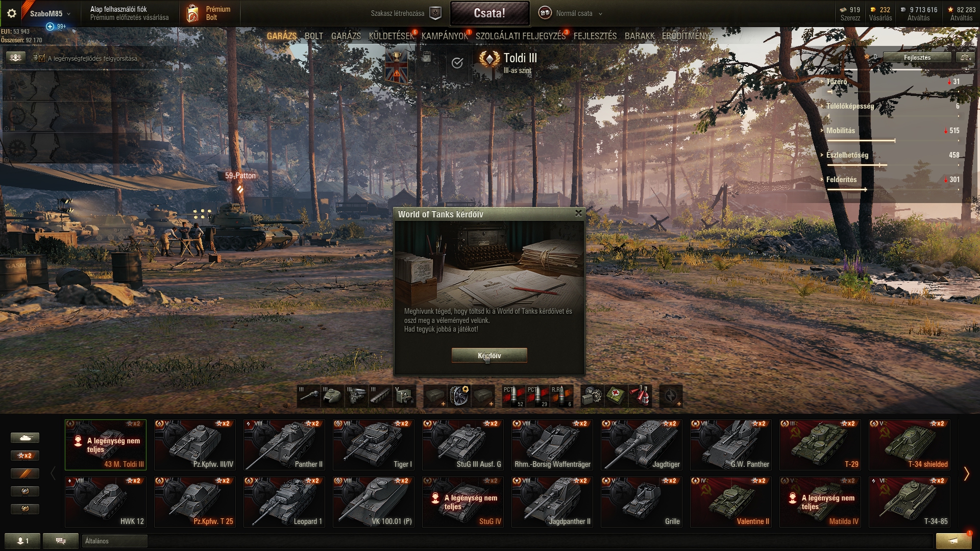The height and width of the screenshot is (551, 980).
Task: Open the radio module slot
Action: [x=405, y=396]
